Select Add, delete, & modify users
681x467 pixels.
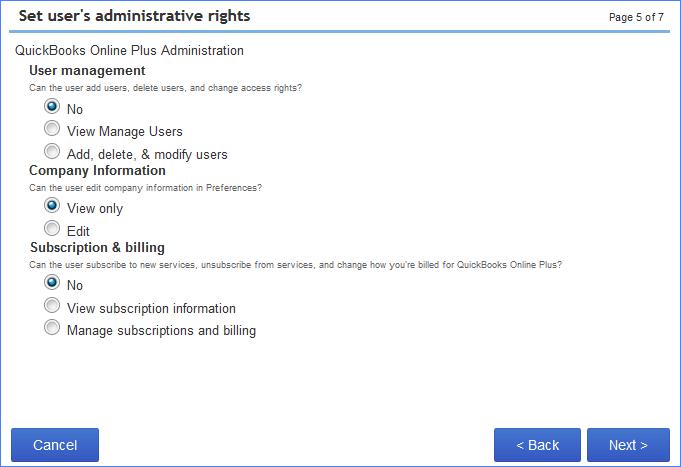pyautogui.click(x=52, y=151)
